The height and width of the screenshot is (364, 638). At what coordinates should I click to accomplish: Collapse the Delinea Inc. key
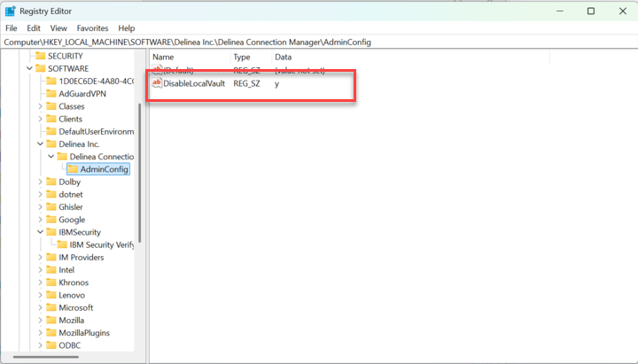40,143
